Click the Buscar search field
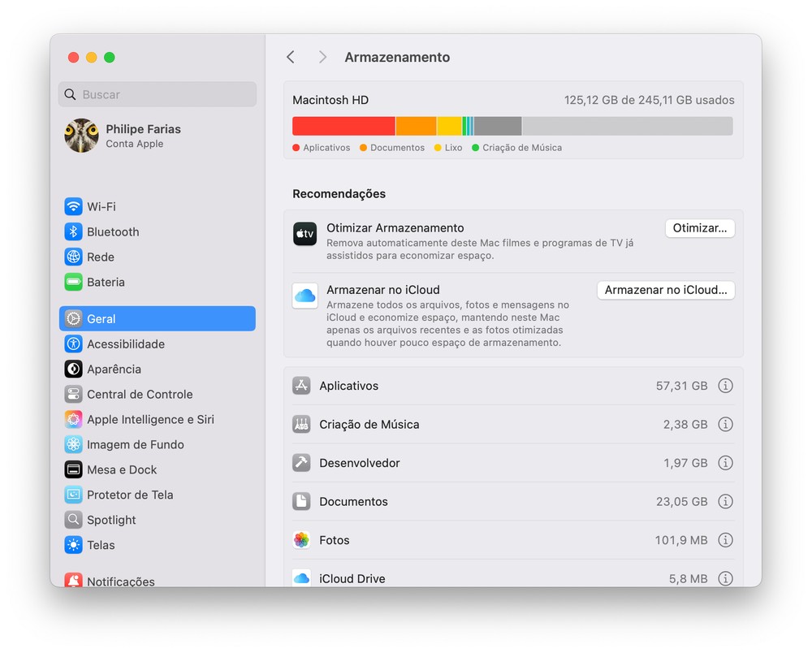 (158, 94)
